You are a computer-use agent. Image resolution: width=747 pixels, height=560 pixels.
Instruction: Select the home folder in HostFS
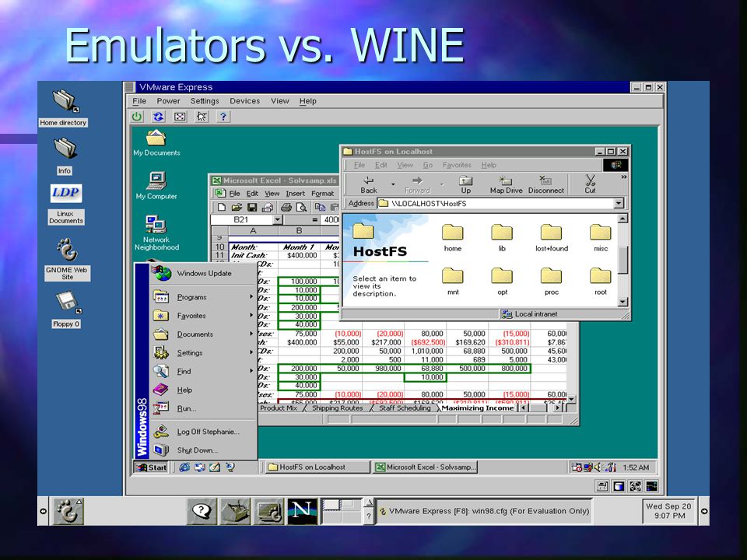(x=453, y=238)
